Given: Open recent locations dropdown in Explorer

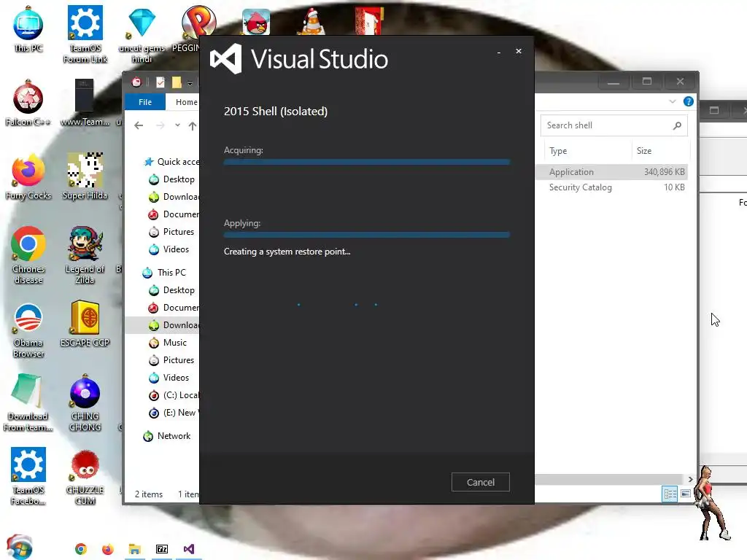Looking at the screenshot, I should [x=177, y=125].
